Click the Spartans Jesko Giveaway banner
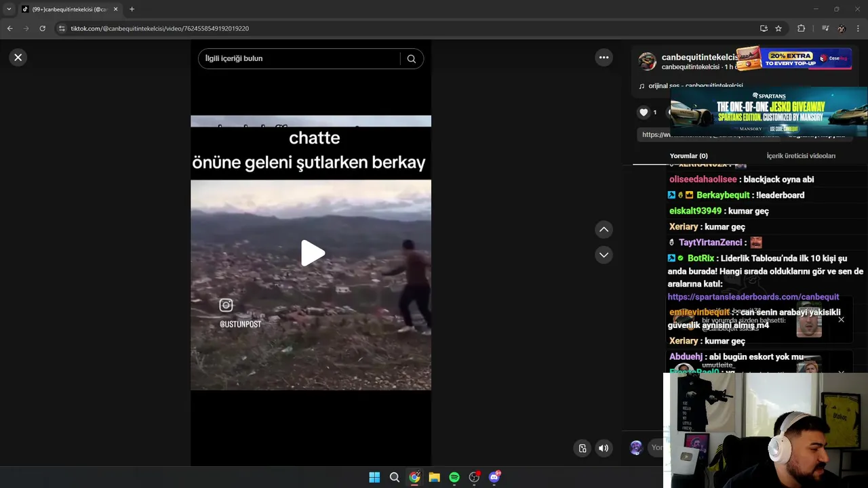 769,113
